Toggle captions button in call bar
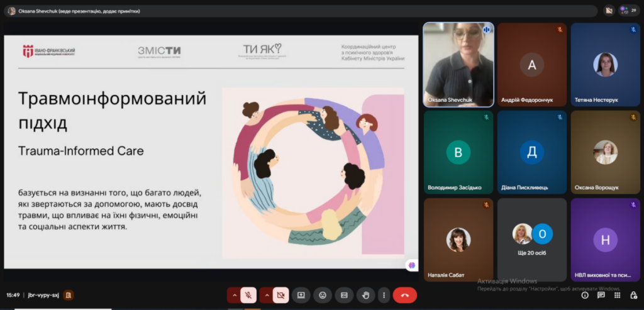 click(344, 295)
